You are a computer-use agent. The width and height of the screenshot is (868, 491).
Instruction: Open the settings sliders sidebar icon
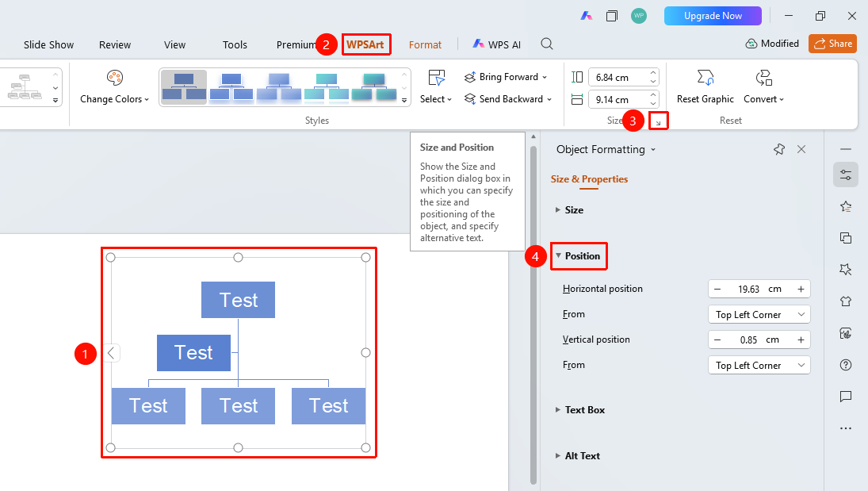(x=846, y=175)
